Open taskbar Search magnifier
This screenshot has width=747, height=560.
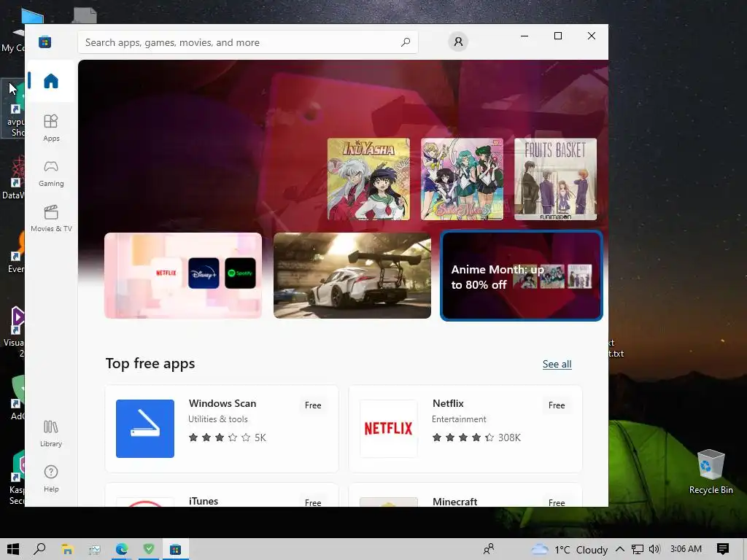click(39, 550)
